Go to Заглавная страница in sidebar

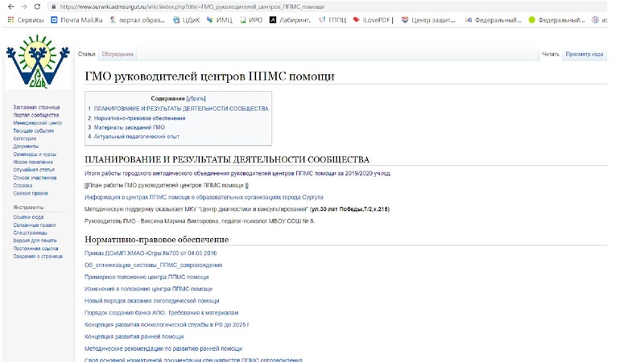[36, 107]
